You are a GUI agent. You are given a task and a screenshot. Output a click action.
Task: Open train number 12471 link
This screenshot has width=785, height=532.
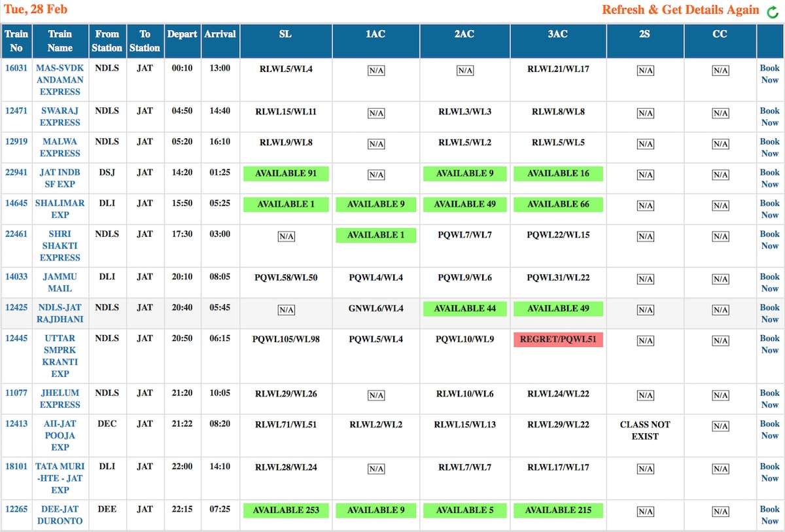pos(16,111)
